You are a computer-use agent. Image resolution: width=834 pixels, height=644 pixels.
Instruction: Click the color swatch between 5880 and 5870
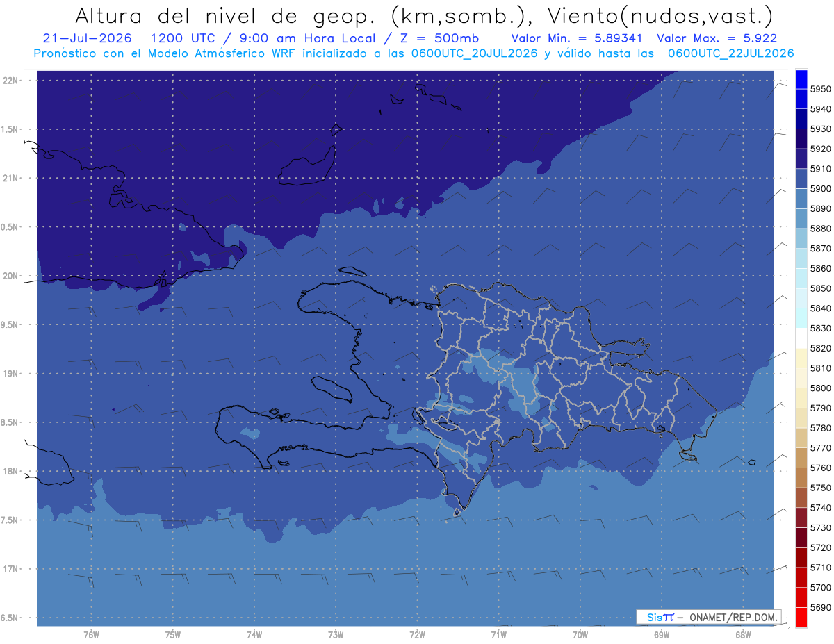point(801,238)
